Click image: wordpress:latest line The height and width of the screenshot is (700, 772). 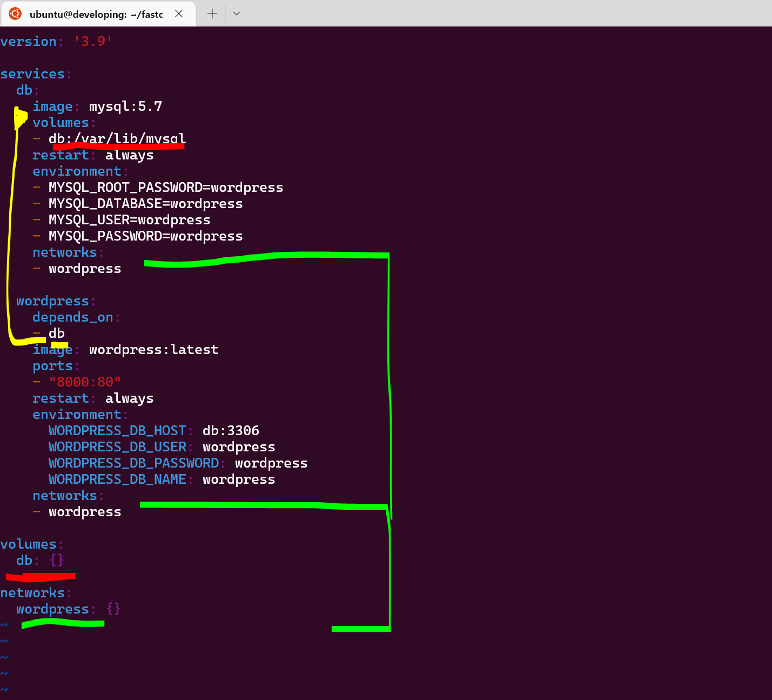(x=125, y=350)
